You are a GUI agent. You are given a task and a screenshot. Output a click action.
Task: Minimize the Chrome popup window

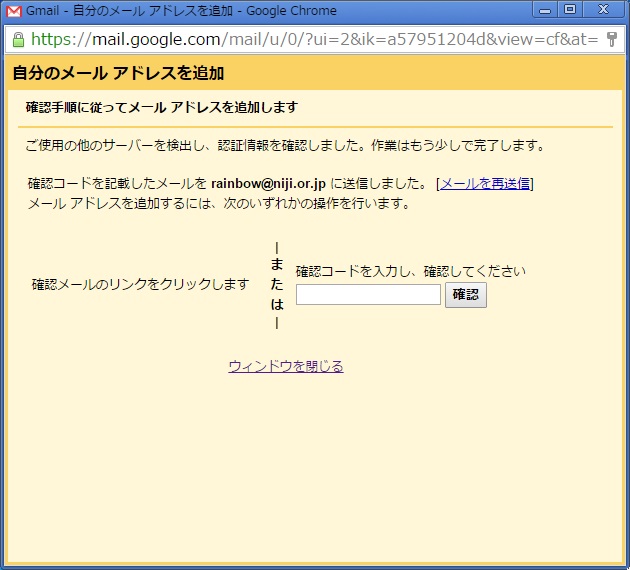545,10
